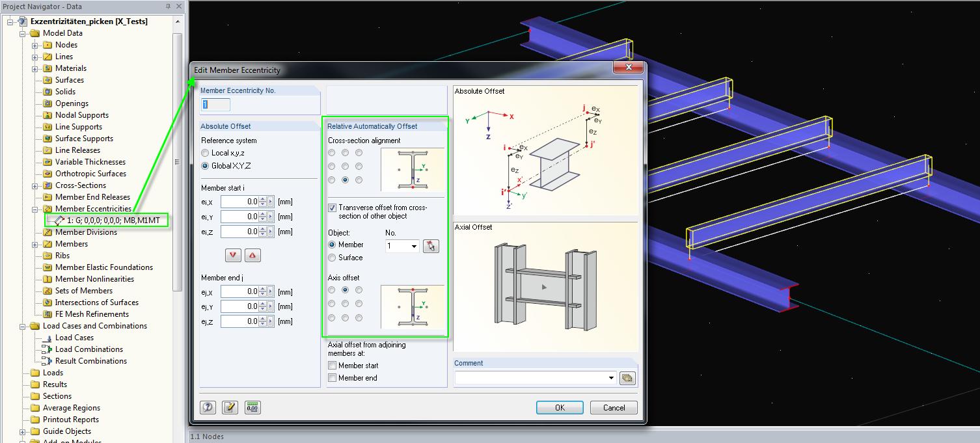Collapse the Member Eccentricities node
Screen dimensions: 980x443
(35, 209)
